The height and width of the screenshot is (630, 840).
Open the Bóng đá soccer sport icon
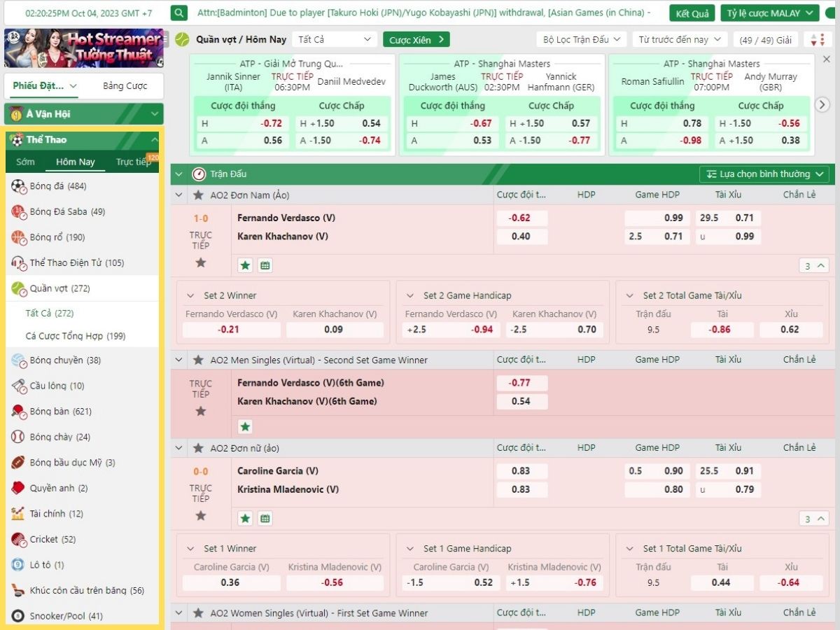click(18, 186)
